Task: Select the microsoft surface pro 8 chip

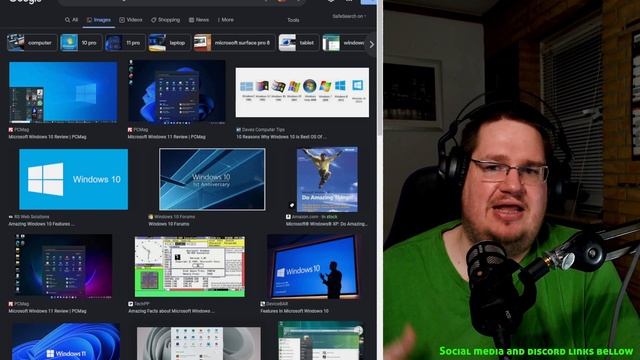Action: click(234, 43)
